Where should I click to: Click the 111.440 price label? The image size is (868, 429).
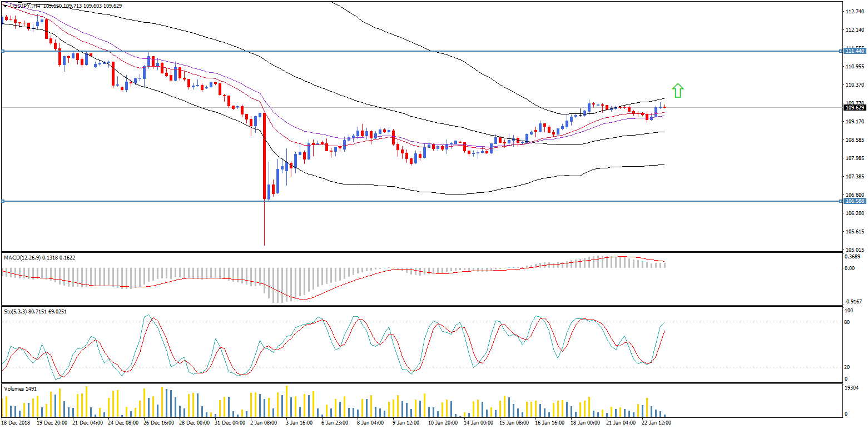tap(855, 51)
